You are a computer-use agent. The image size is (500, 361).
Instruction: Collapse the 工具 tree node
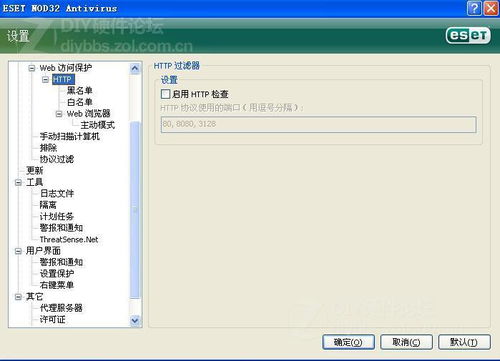pos(18,182)
